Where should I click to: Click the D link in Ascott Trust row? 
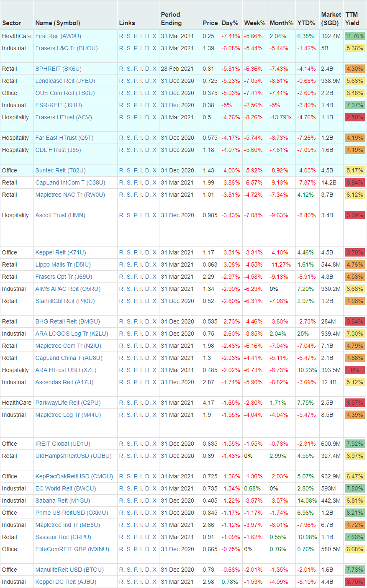148,215
